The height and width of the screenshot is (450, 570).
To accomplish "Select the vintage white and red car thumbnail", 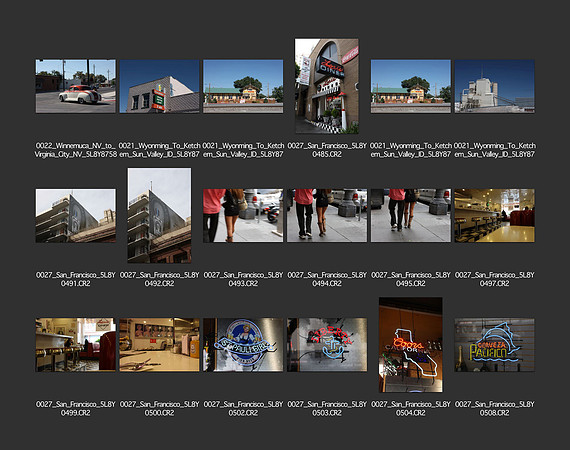I will (x=76, y=86).
